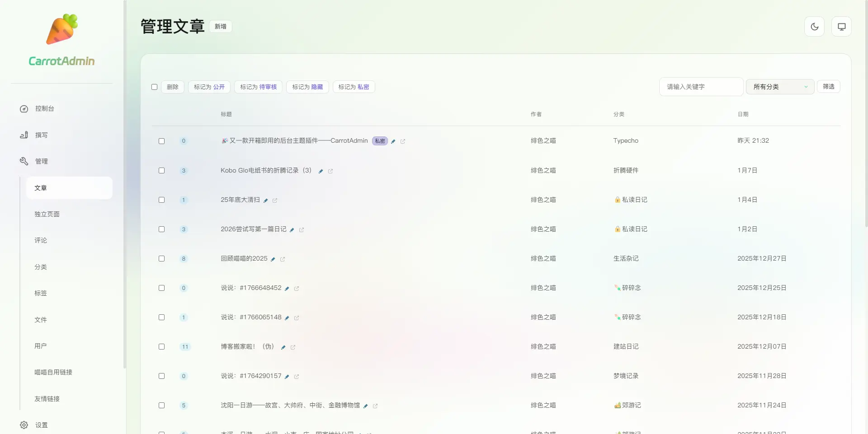Open 独立页面 in the sidebar
Viewport: 868px width, 434px height.
[47, 214]
